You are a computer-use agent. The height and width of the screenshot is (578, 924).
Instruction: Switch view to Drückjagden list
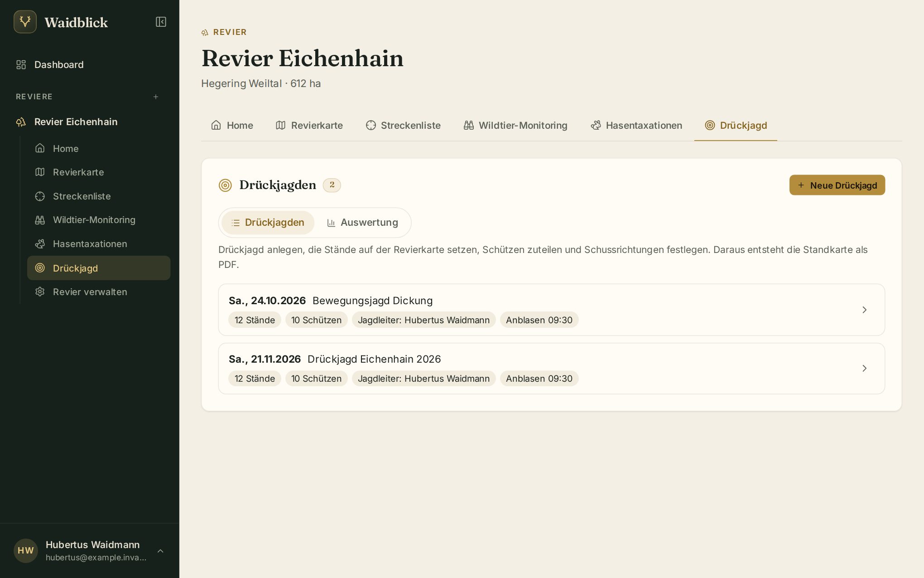[268, 223]
